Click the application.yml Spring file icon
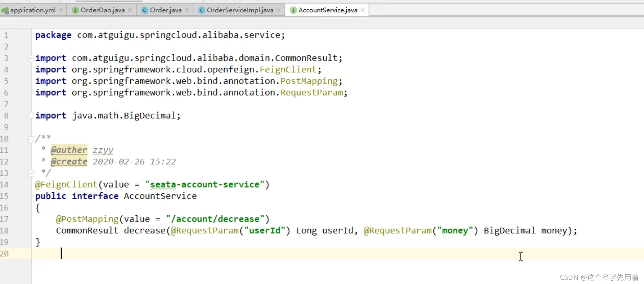Screen dimensions: 644x284 5,10
